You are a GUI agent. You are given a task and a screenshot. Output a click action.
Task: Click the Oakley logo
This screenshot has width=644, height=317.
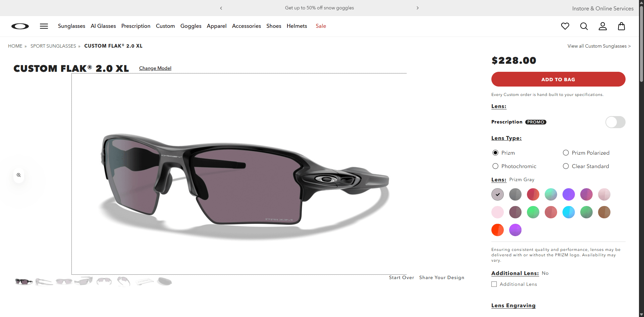coord(20,26)
